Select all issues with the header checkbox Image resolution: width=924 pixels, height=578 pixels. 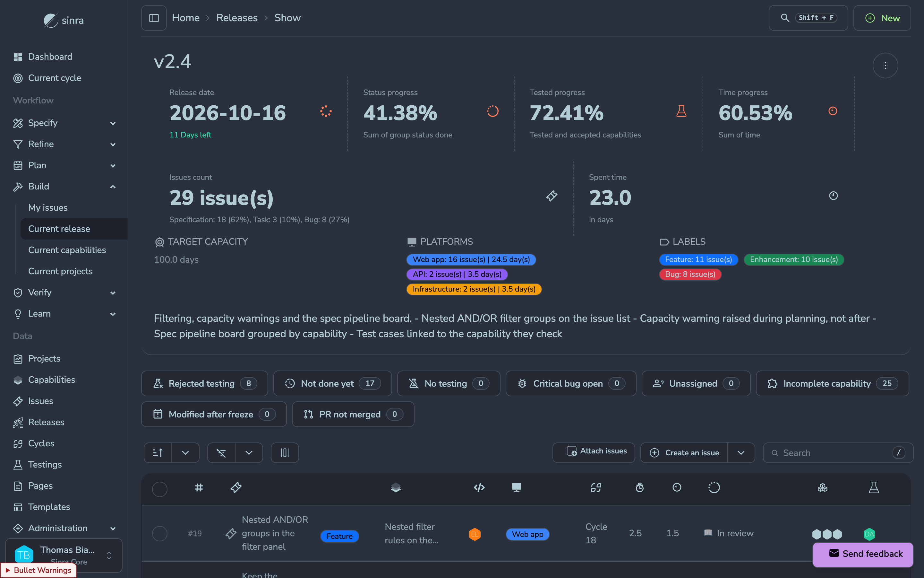pos(159,489)
